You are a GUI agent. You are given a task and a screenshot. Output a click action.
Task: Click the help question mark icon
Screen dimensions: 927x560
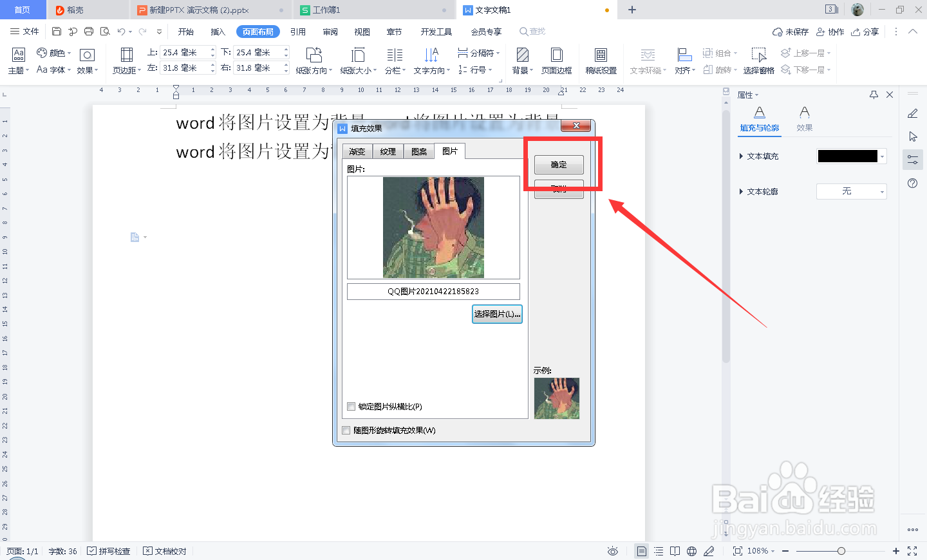913,183
